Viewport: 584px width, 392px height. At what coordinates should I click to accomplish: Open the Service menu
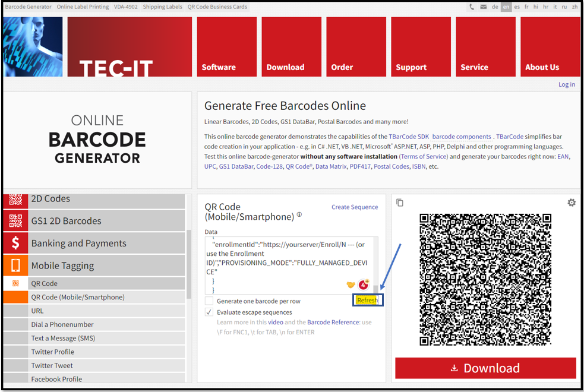(x=485, y=47)
